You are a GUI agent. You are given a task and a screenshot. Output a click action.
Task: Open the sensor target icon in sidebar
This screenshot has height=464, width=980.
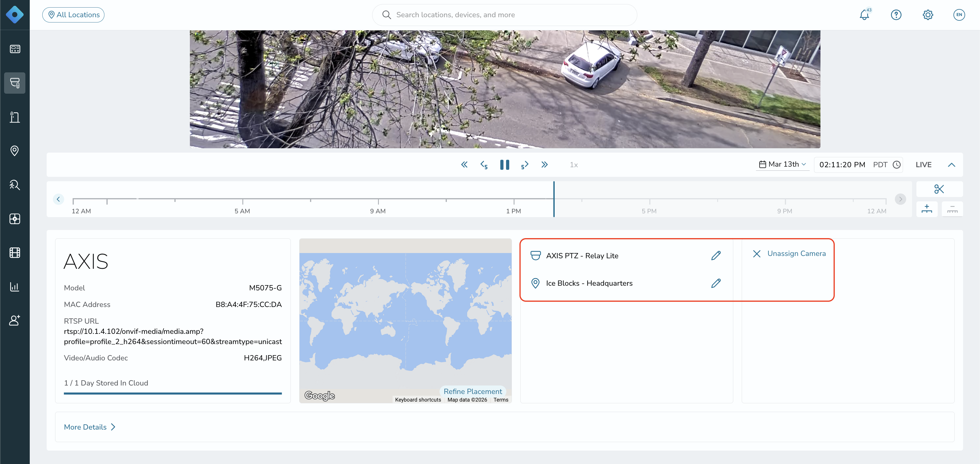point(15,219)
